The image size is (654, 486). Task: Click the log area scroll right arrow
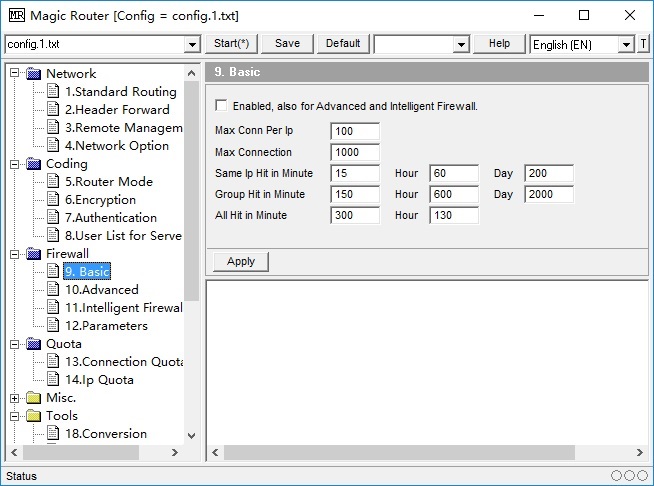[x=639, y=452]
